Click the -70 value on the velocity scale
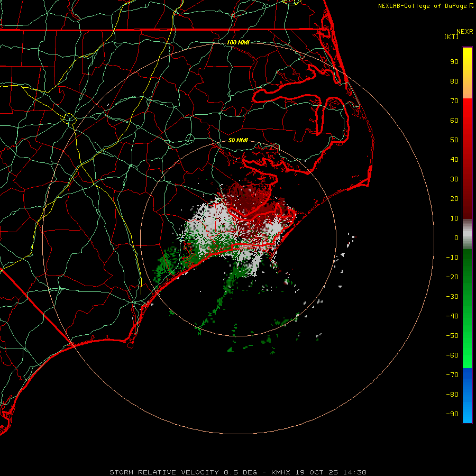 click(x=452, y=375)
